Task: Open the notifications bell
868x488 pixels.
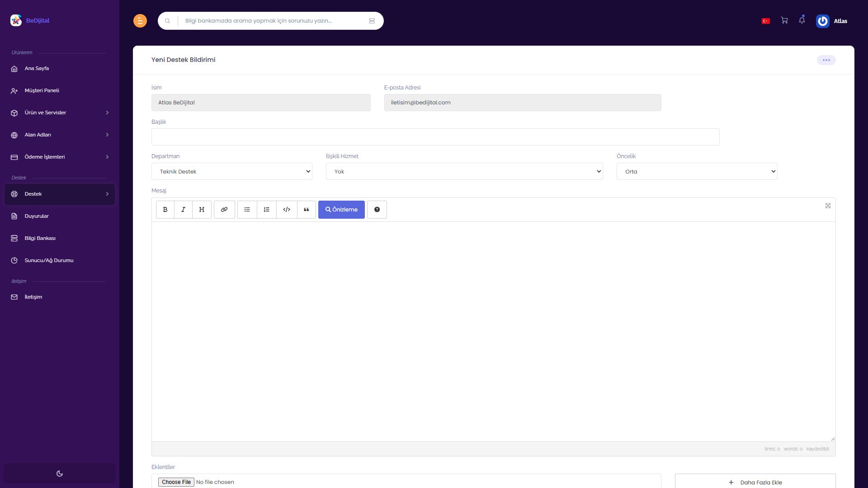Action: click(802, 20)
